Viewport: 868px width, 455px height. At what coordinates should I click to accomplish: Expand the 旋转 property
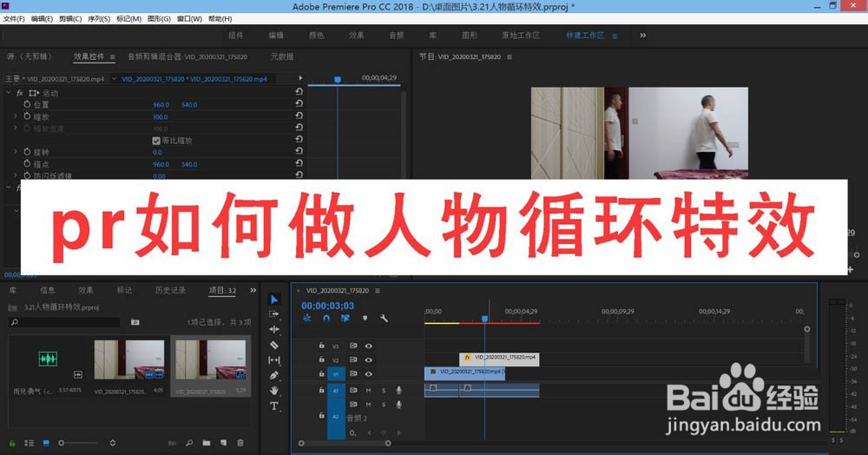point(15,152)
